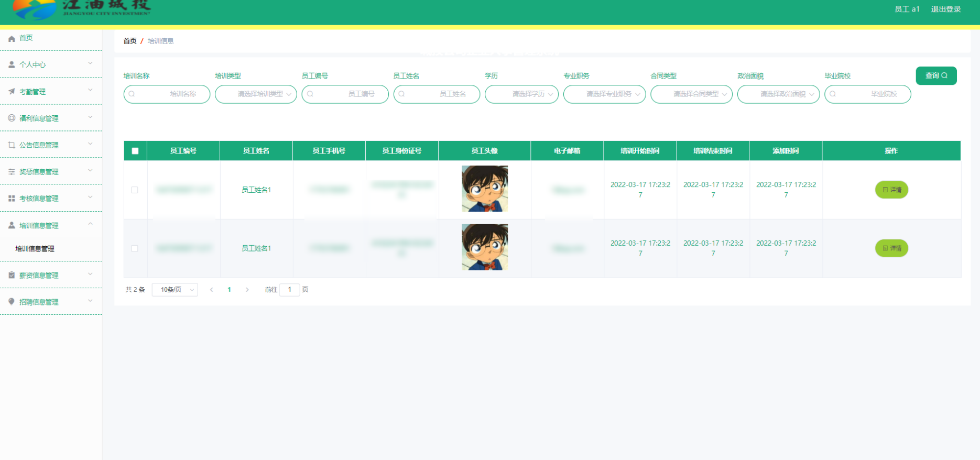Toggle the select-all checkbox in table header
This screenshot has height=460, width=980.
pyautogui.click(x=135, y=151)
